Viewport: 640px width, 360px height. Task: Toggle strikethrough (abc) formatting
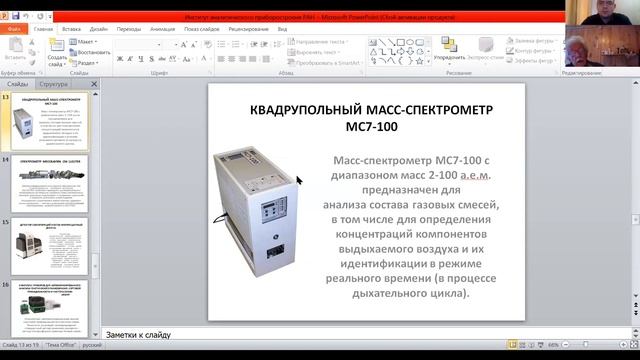pyautogui.click(x=162, y=59)
